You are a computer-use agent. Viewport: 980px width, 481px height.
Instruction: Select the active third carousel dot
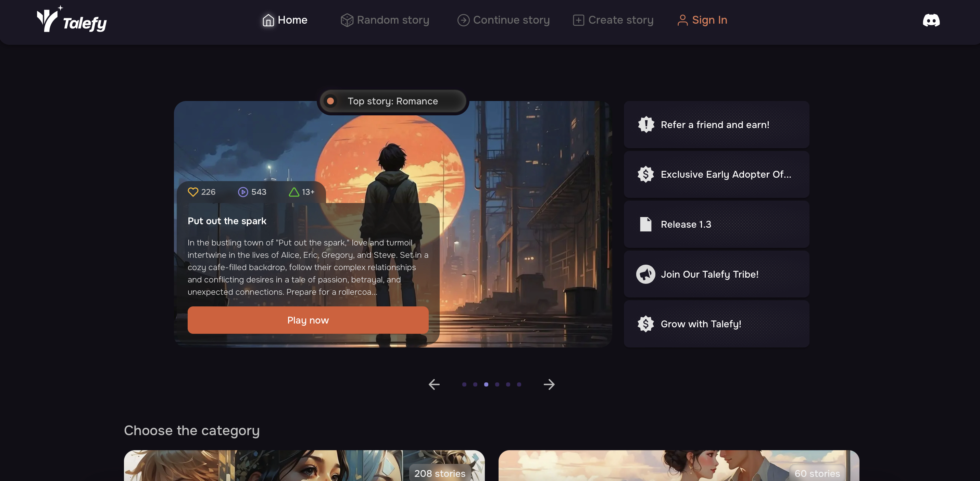pyautogui.click(x=486, y=384)
